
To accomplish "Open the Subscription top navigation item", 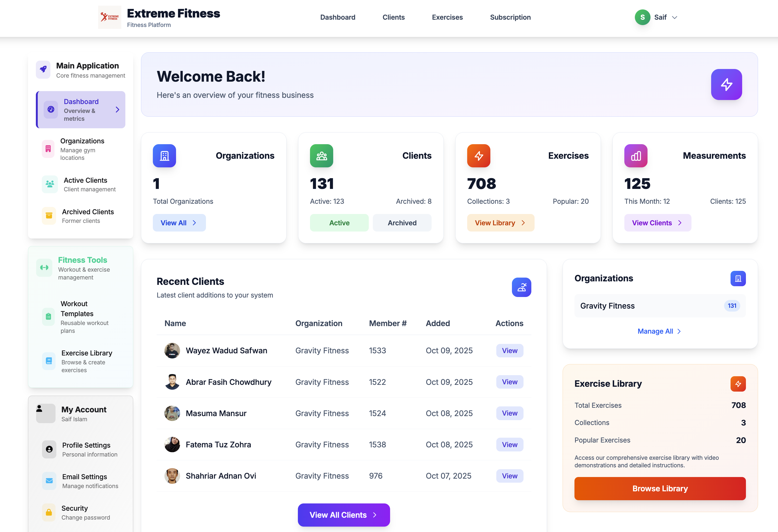I will point(510,18).
